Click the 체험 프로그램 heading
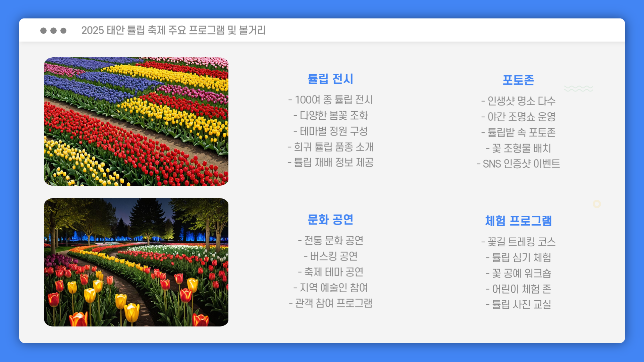Screen dimensions: 644x362 (518, 221)
